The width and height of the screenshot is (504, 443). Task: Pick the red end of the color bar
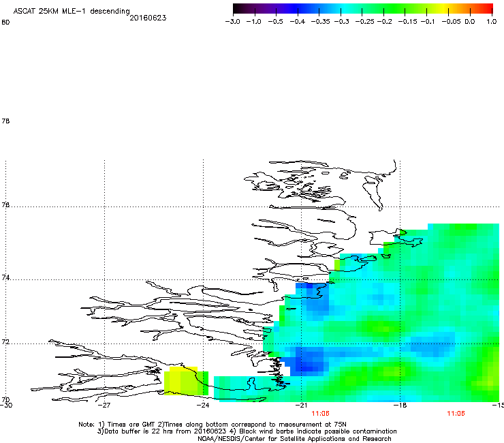(x=487, y=8)
